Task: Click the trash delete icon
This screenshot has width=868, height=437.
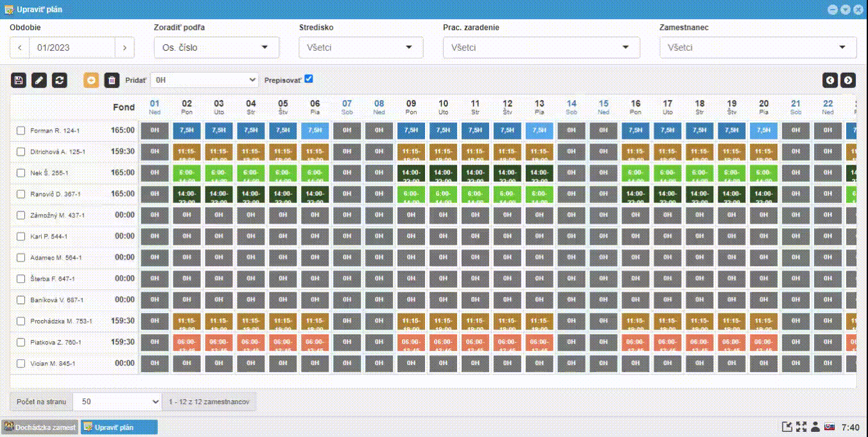Action: point(112,80)
